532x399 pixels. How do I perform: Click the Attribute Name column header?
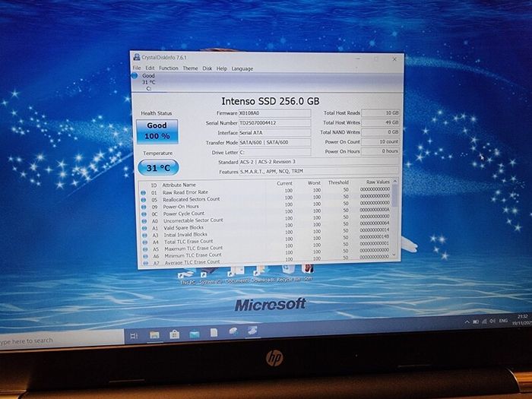[179, 185]
